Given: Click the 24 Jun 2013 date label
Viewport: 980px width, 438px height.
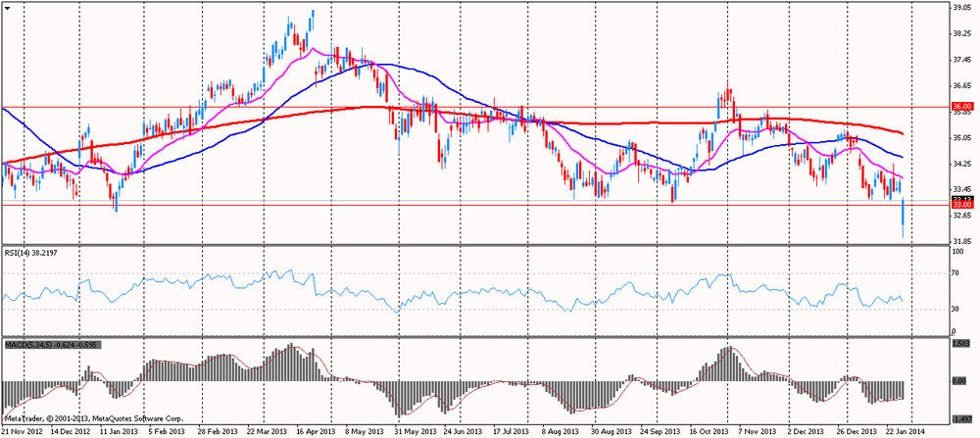Looking at the screenshot, I should 463,431.
